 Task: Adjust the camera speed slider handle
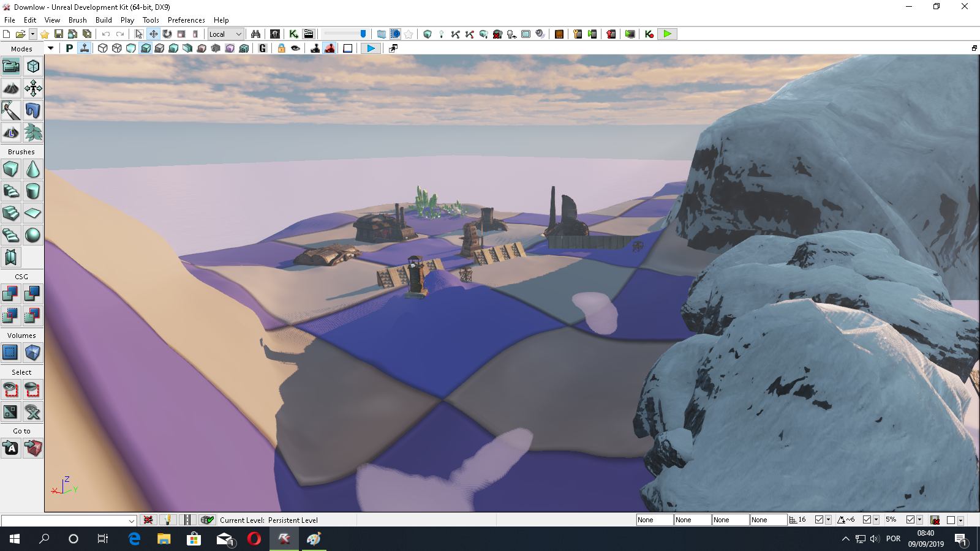point(363,34)
